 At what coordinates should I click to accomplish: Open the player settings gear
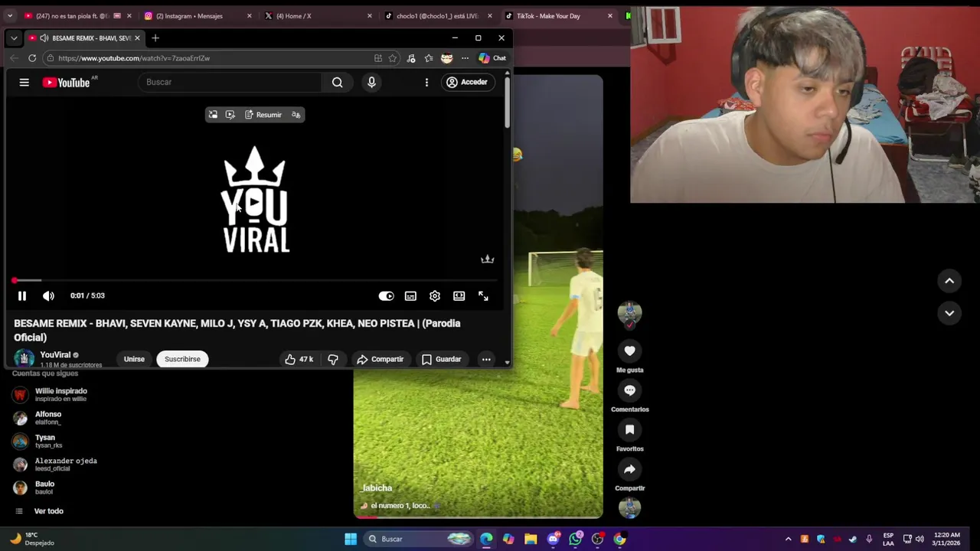point(435,296)
